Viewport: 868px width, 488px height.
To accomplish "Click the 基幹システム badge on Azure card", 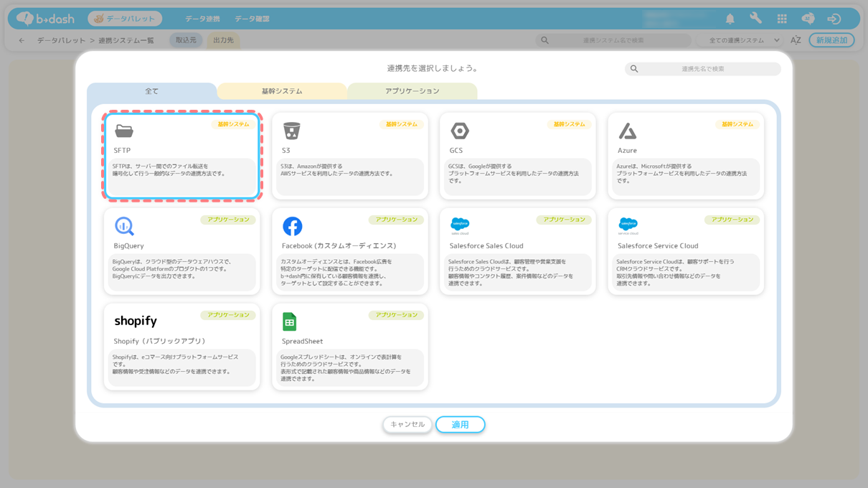I will [x=737, y=124].
